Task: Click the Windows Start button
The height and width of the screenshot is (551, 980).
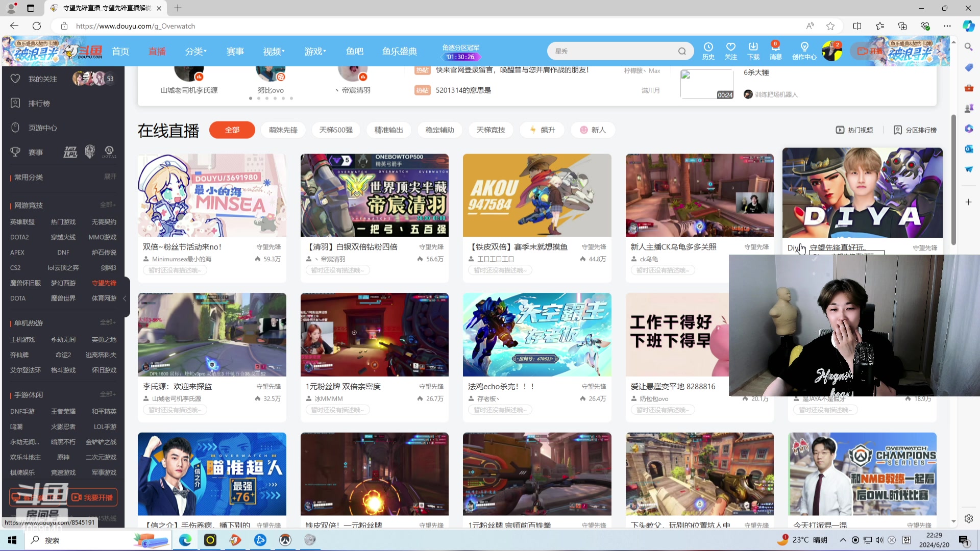Action: [x=12, y=540]
